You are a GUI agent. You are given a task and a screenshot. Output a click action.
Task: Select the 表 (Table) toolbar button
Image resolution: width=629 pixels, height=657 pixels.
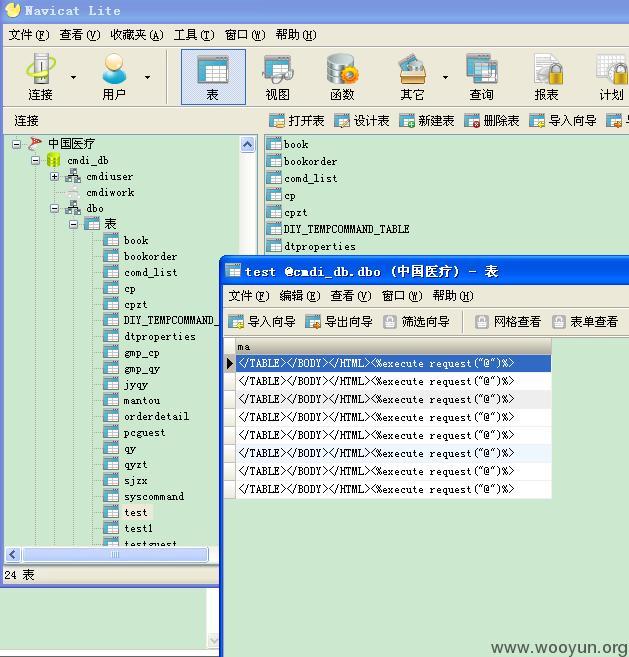coord(213,77)
